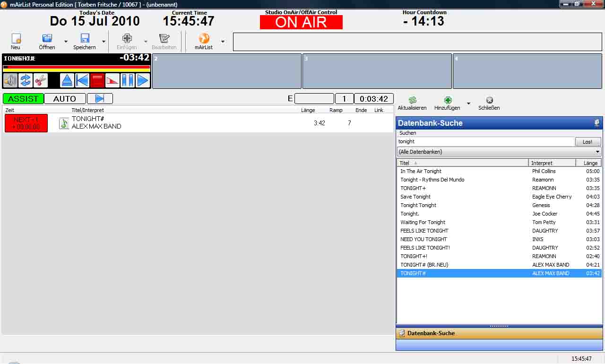Click the red NEXT-1 time box
This screenshot has width=605, height=364.
(26, 123)
